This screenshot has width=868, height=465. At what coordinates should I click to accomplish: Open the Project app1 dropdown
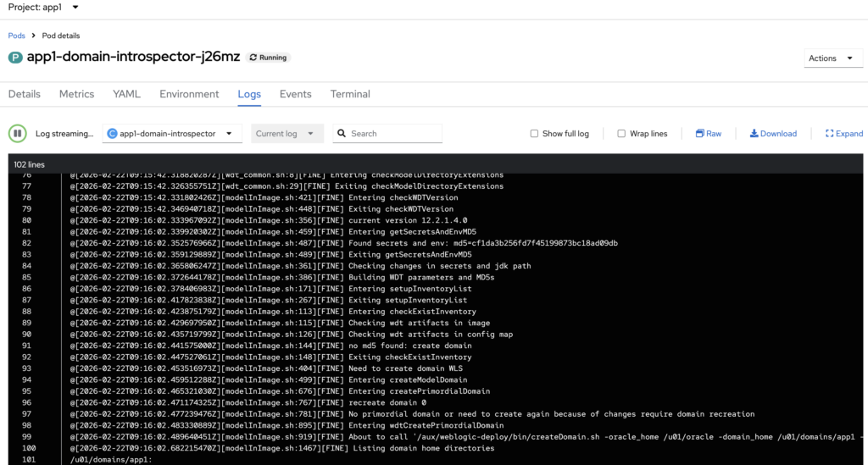(43, 8)
